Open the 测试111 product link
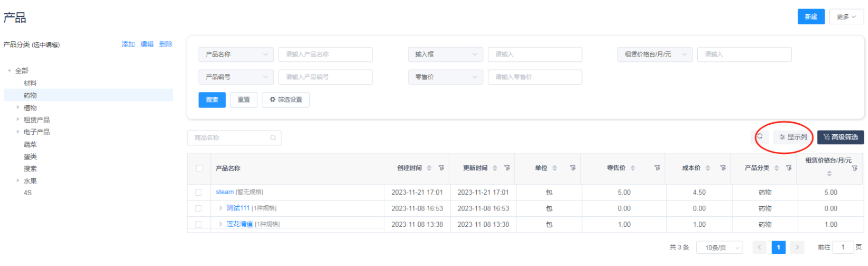 [238, 208]
